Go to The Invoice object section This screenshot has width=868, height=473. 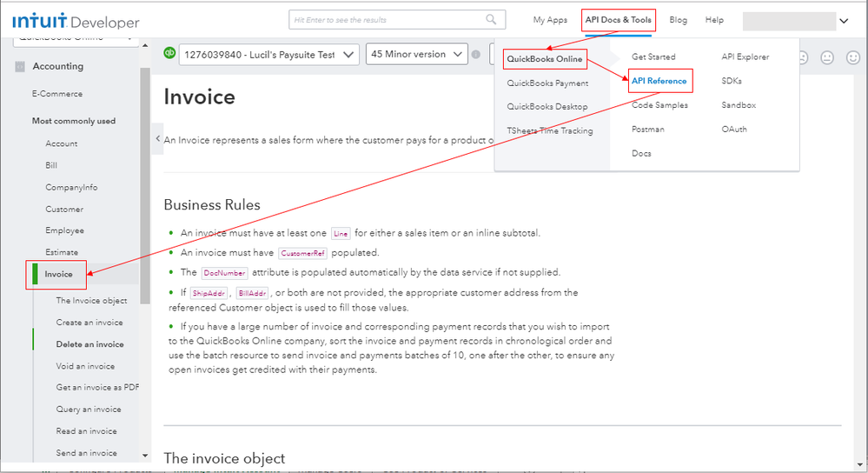click(x=91, y=300)
